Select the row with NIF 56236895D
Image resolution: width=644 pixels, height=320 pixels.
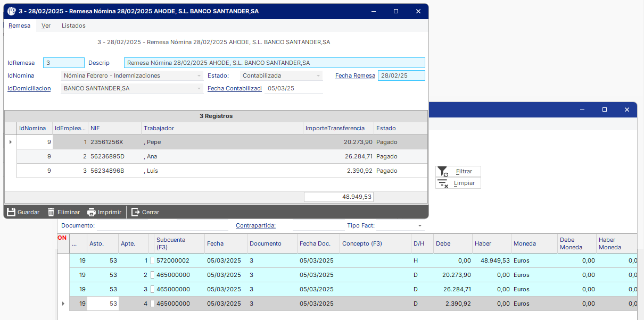pos(222,156)
